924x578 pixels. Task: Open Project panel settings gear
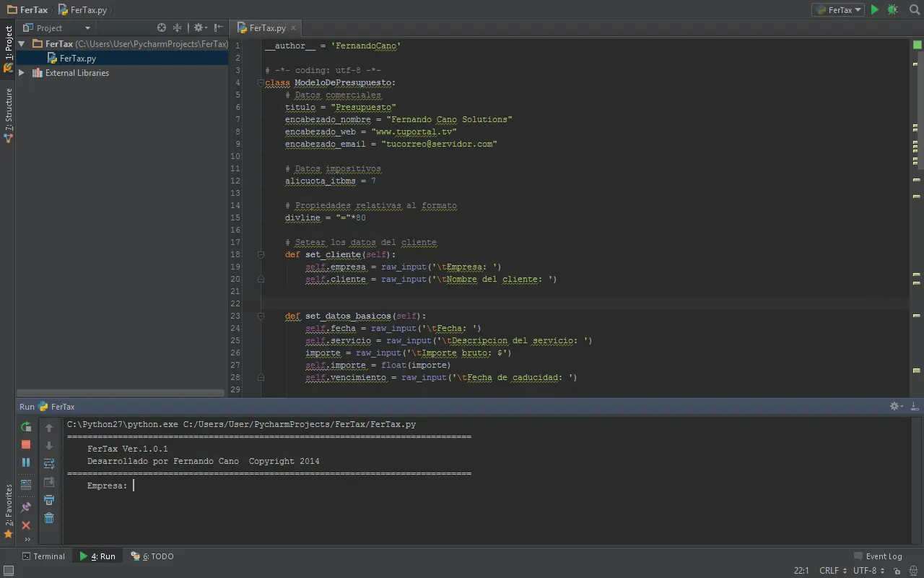pyautogui.click(x=200, y=27)
